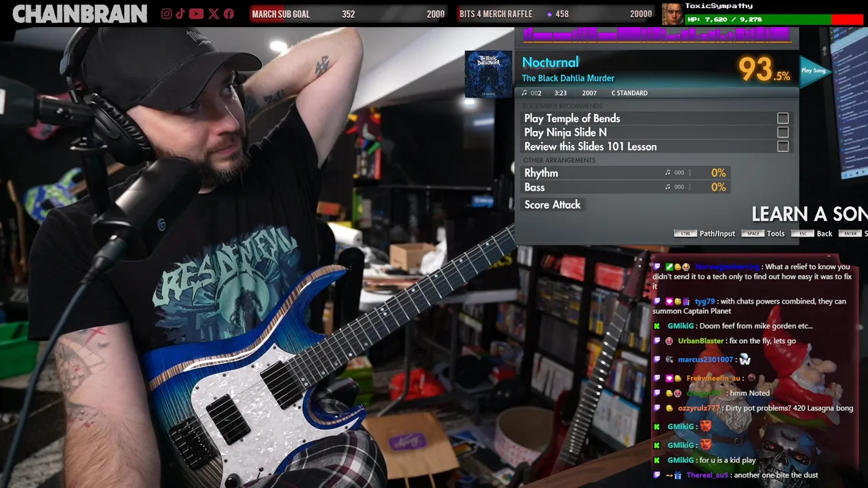Click the bits gem icon beside 458
This screenshot has height=488, width=868.
(549, 14)
